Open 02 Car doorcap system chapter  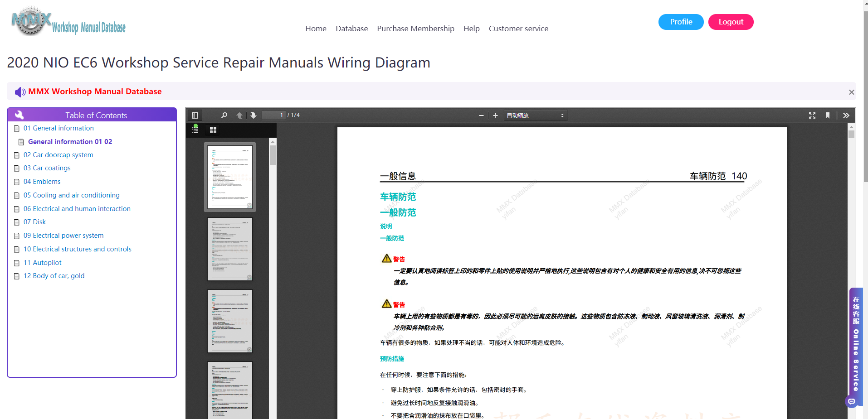tap(58, 155)
